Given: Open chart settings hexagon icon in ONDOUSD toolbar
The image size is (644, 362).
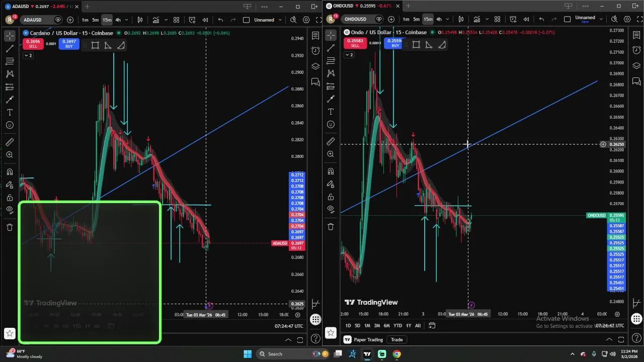Looking at the screenshot, I should click(627, 19).
